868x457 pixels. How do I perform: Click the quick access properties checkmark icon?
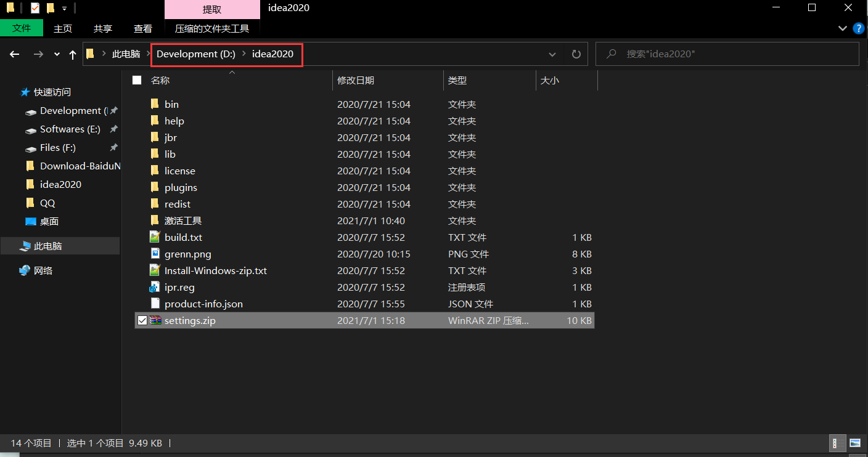(x=35, y=8)
